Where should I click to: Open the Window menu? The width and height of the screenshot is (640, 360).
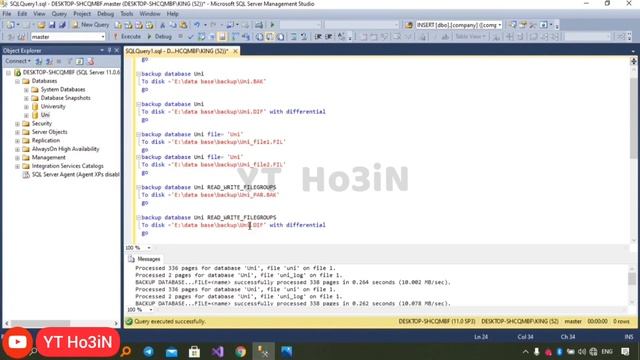150,14
